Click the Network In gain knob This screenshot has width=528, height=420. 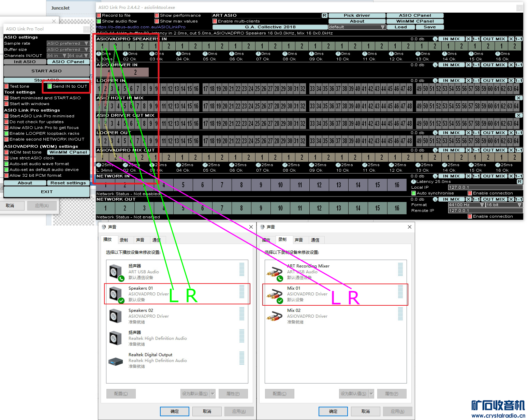click(x=435, y=176)
